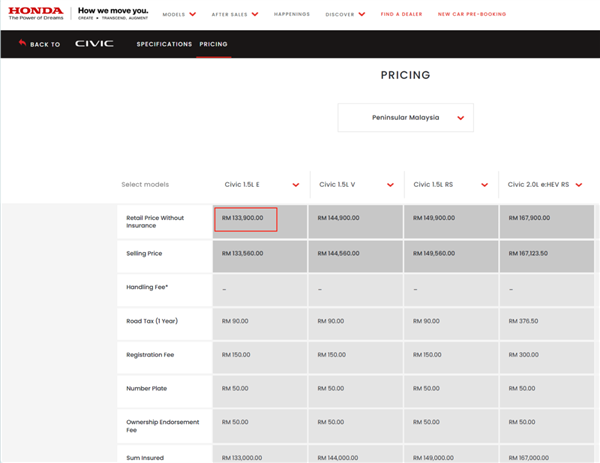Open the Peninsular Malaysia region dropdown
600x463 pixels.
click(x=405, y=117)
